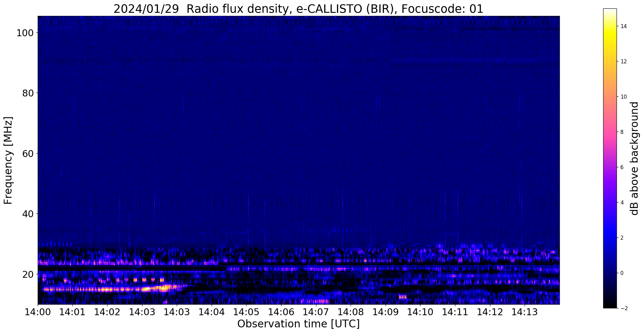The image size is (644, 333).
Task: Pick the 8 dB tick on the colorbar
Action: click(622, 132)
